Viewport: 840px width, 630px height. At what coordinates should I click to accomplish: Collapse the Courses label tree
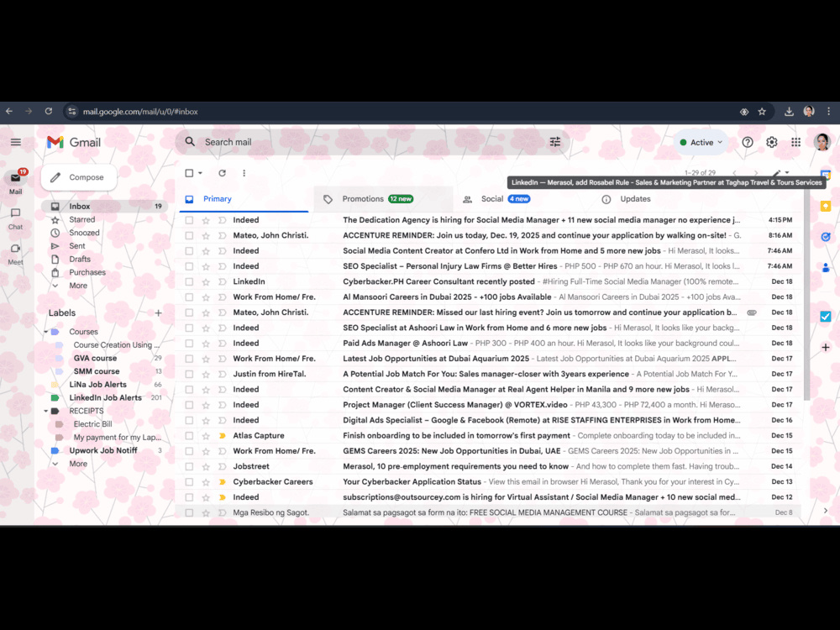46,332
